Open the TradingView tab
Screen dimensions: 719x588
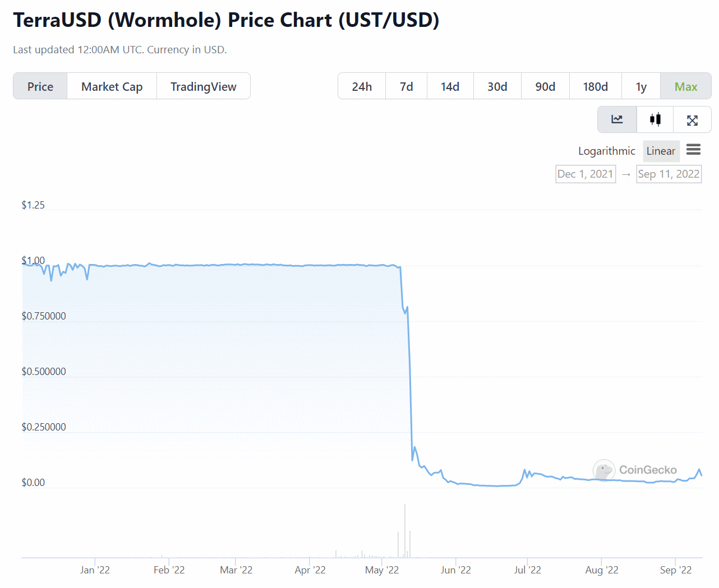click(203, 86)
